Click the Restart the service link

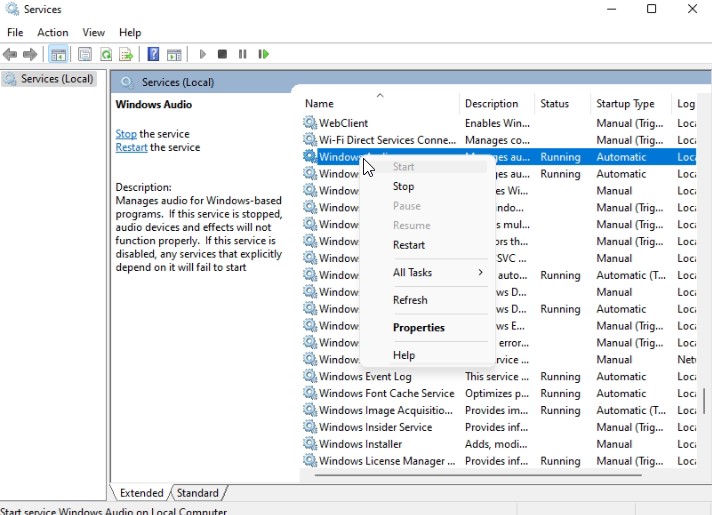tap(131, 147)
